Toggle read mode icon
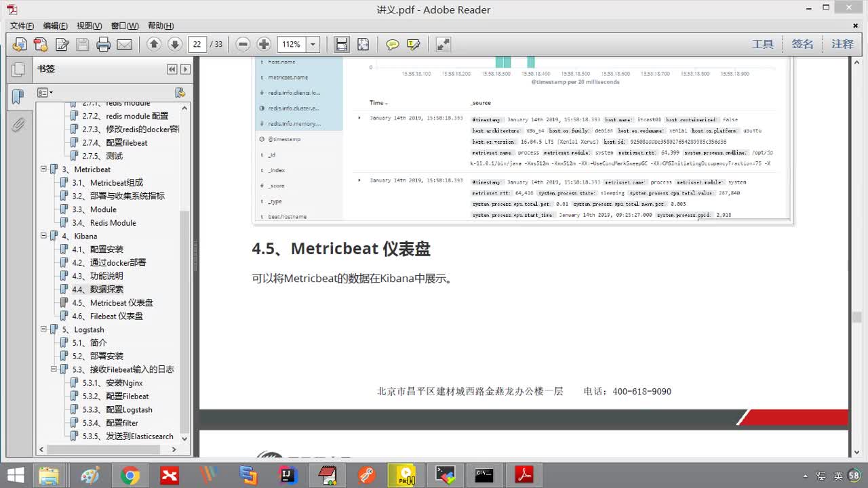 443,45
